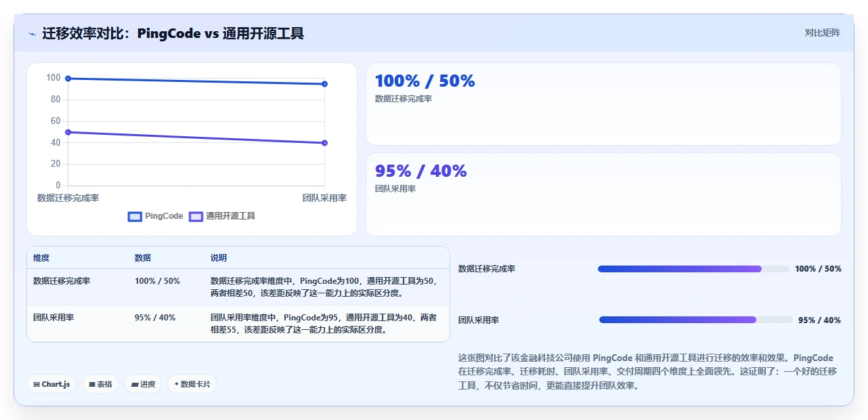Click the summary paragraph about PingCode
This screenshot has width=868, height=420.
click(x=648, y=372)
